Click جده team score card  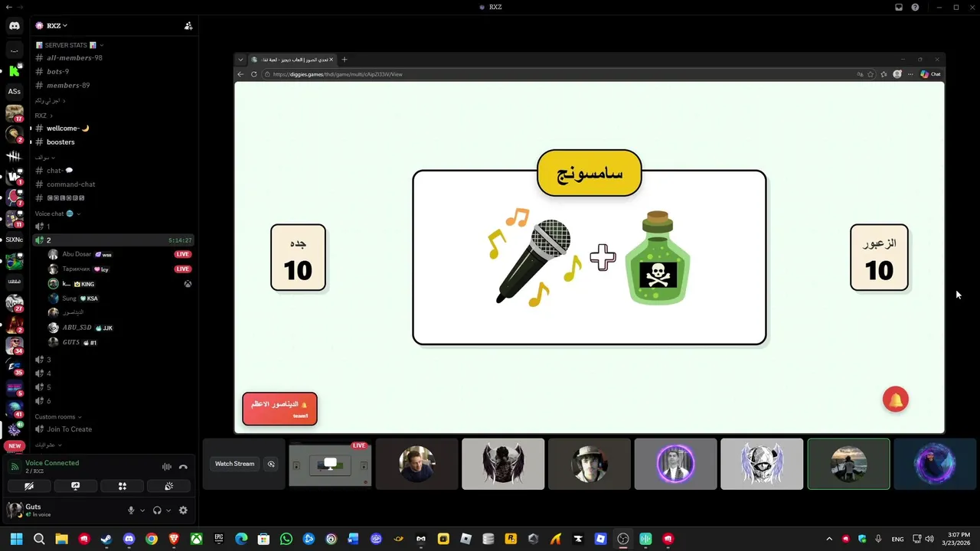coord(298,258)
